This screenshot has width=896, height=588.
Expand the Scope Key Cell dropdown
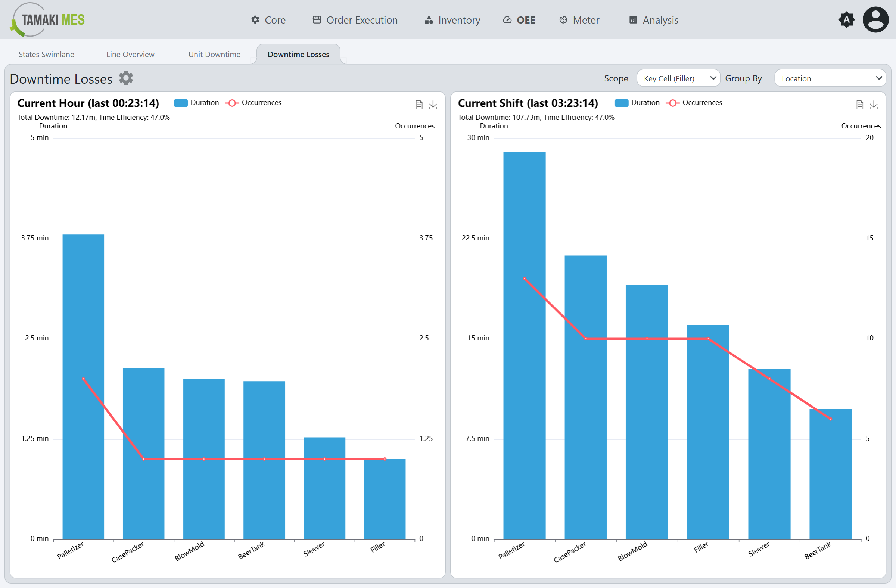pyautogui.click(x=678, y=78)
